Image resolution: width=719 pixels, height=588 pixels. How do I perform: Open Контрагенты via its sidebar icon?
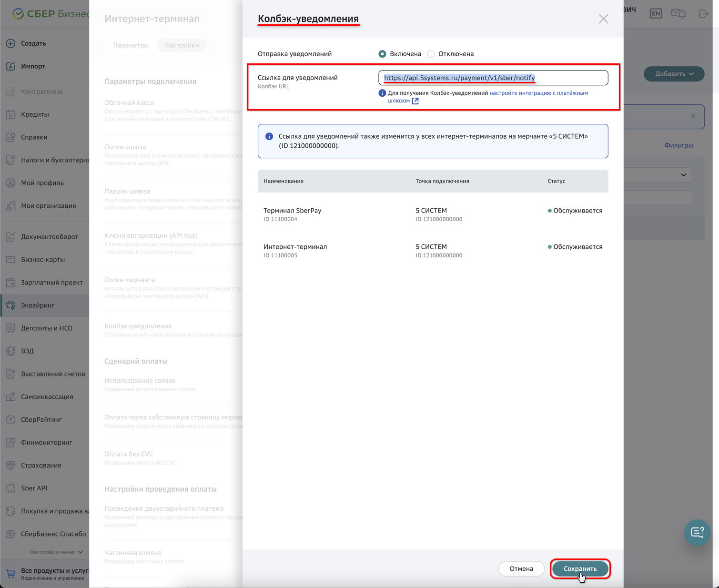coord(10,91)
